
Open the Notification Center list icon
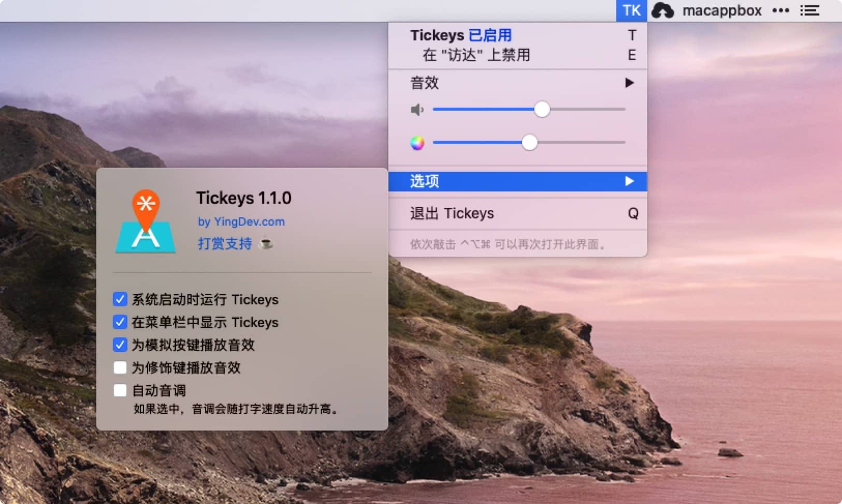click(x=809, y=11)
